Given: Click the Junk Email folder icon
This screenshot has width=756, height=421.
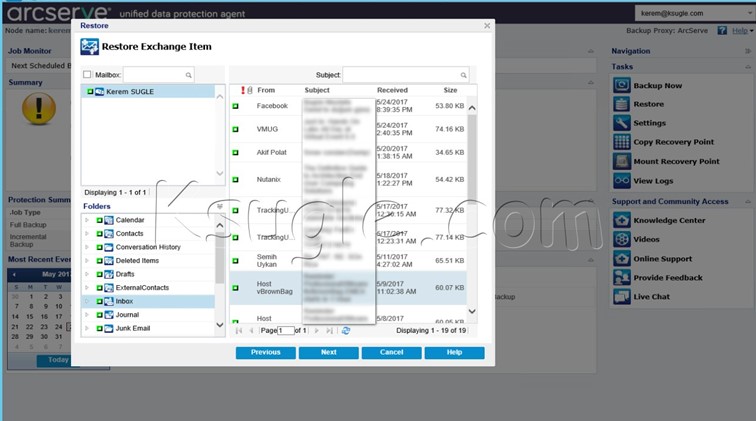Looking at the screenshot, I should [x=109, y=328].
